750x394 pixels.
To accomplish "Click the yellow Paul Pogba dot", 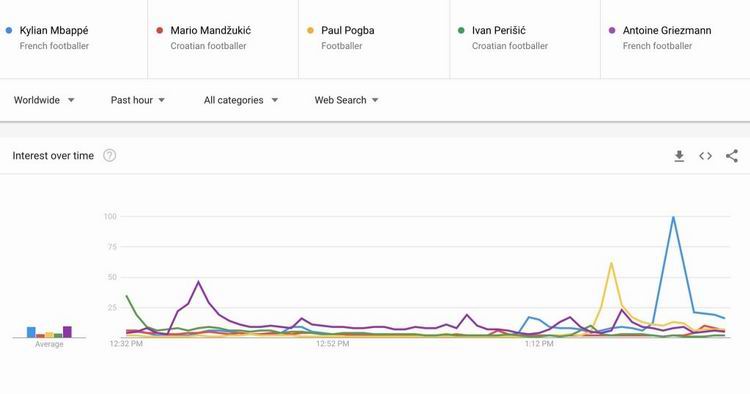I will [310, 31].
